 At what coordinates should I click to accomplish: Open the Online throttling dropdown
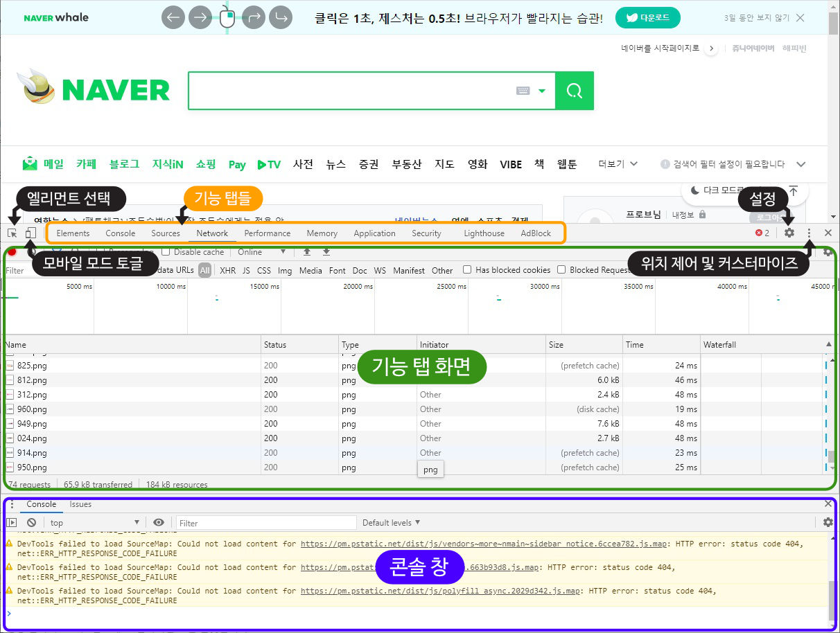[261, 252]
